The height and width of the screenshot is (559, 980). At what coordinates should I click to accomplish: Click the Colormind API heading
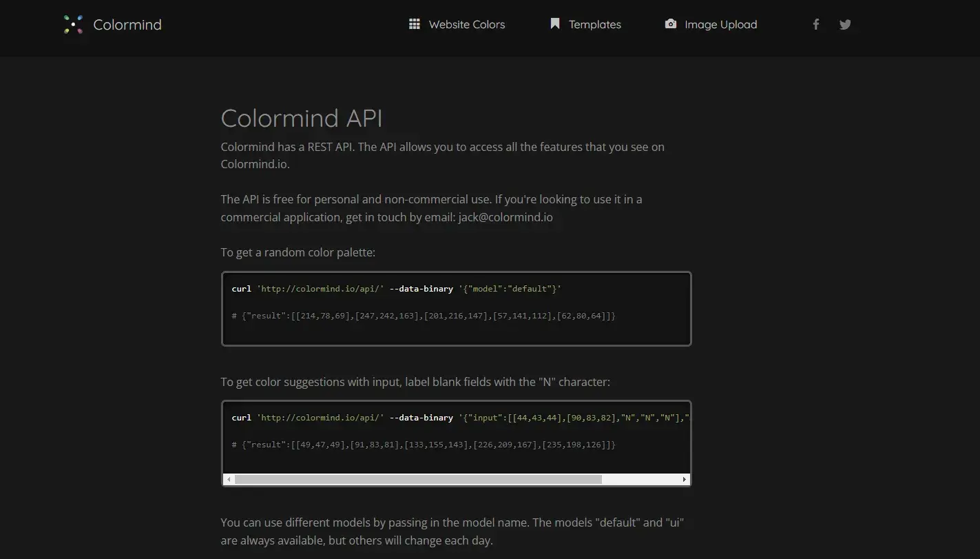[302, 118]
